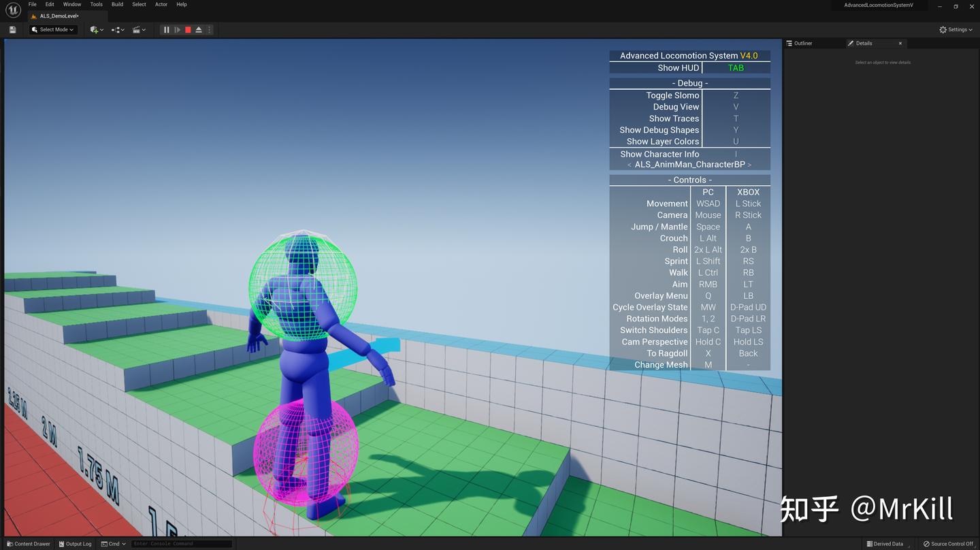Click the 'Show Debug Shapes' HUD entry
The image size is (980, 550).
(659, 130)
